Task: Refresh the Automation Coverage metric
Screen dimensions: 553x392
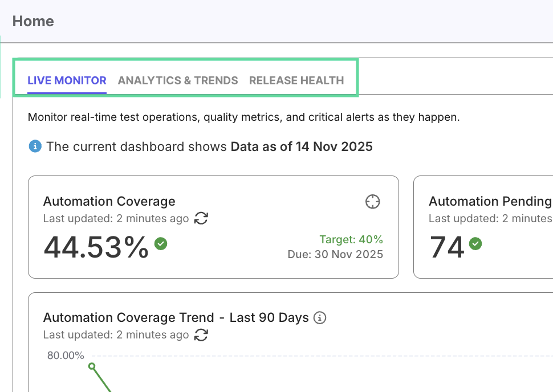Action: tap(201, 218)
